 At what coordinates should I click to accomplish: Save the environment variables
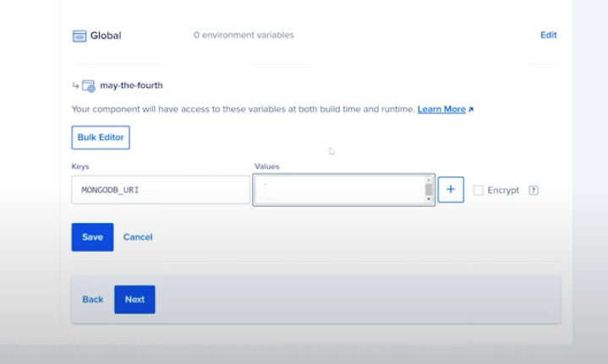coord(92,237)
